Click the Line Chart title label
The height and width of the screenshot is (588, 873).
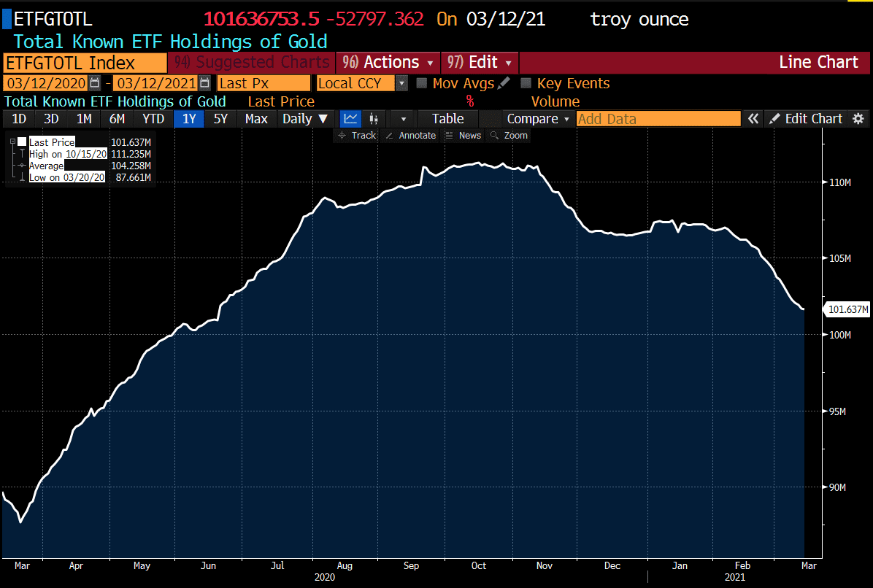(x=818, y=62)
